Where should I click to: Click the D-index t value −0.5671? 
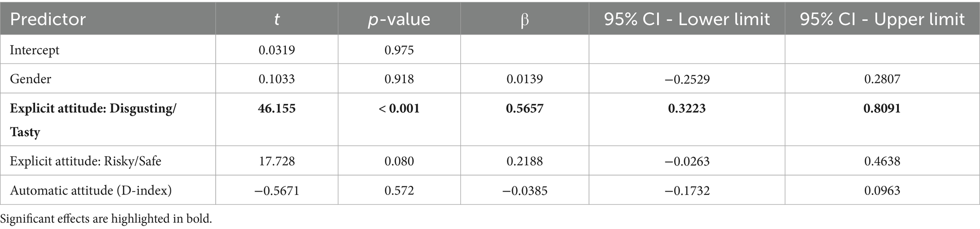tap(277, 191)
